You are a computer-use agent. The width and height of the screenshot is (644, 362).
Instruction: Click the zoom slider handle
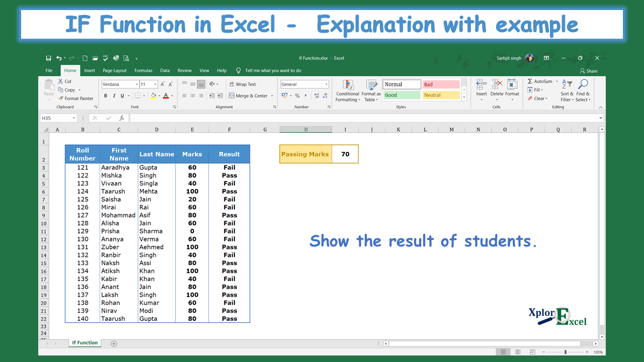566,352
